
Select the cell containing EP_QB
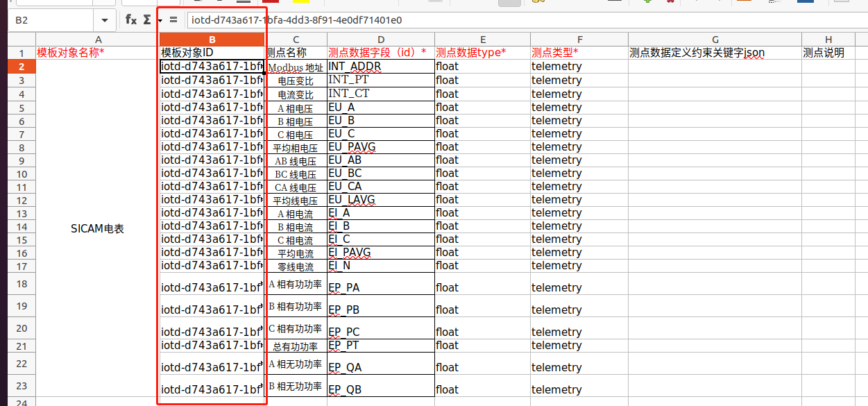click(381, 386)
